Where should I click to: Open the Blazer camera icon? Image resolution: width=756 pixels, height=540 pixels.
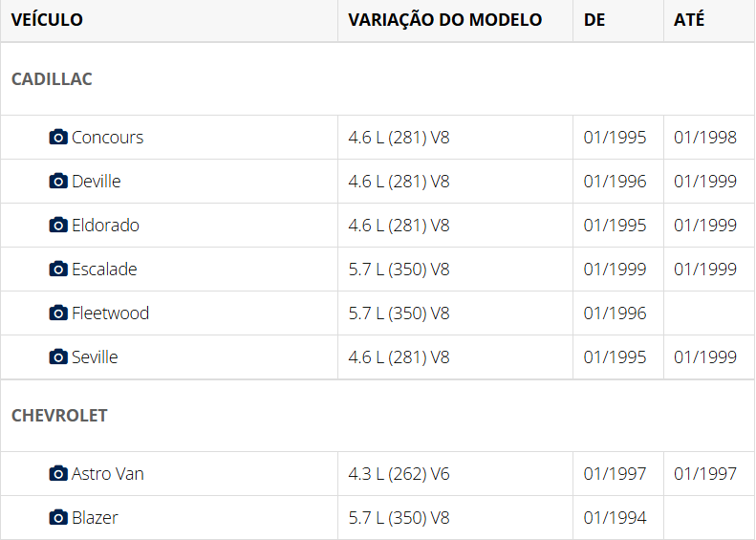(58, 518)
